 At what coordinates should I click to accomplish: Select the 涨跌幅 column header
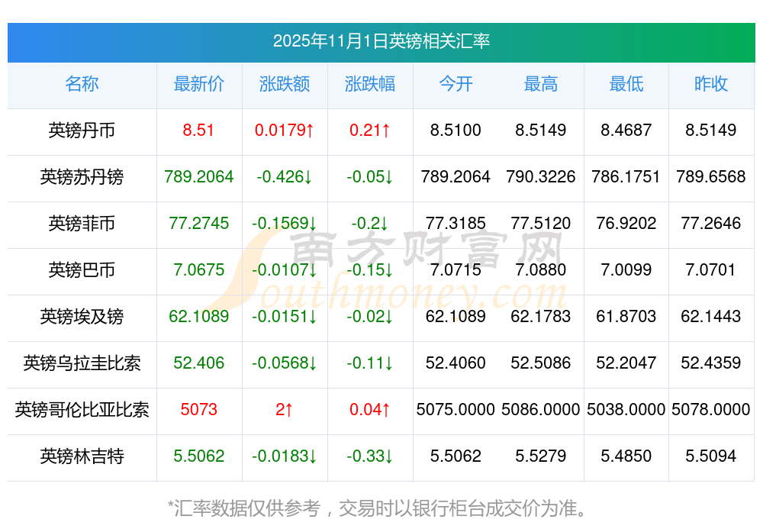tap(369, 85)
